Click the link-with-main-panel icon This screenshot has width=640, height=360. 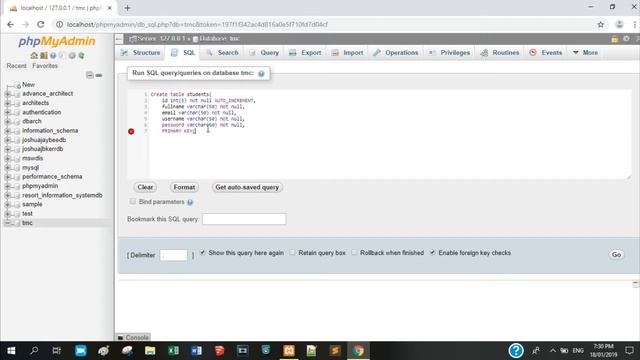point(99,75)
